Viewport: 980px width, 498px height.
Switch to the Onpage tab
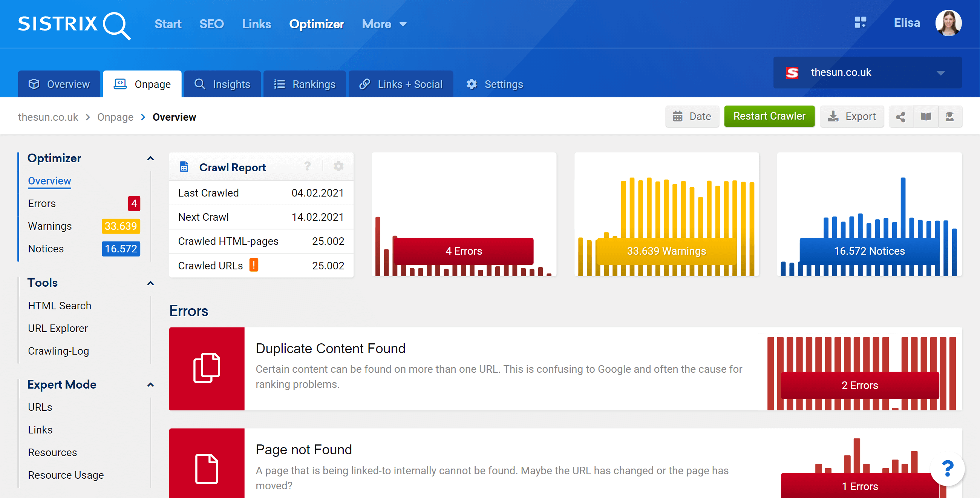(142, 84)
